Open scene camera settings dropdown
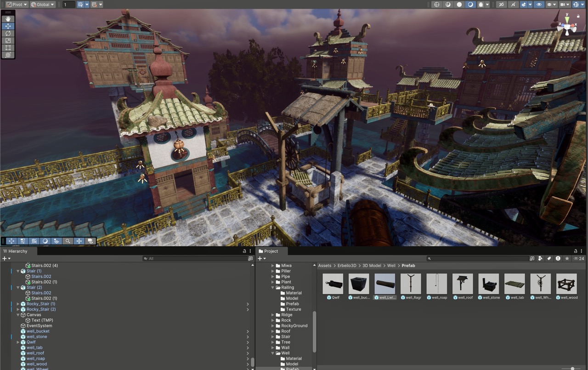 pyautogui.click(x=565, y=5)
